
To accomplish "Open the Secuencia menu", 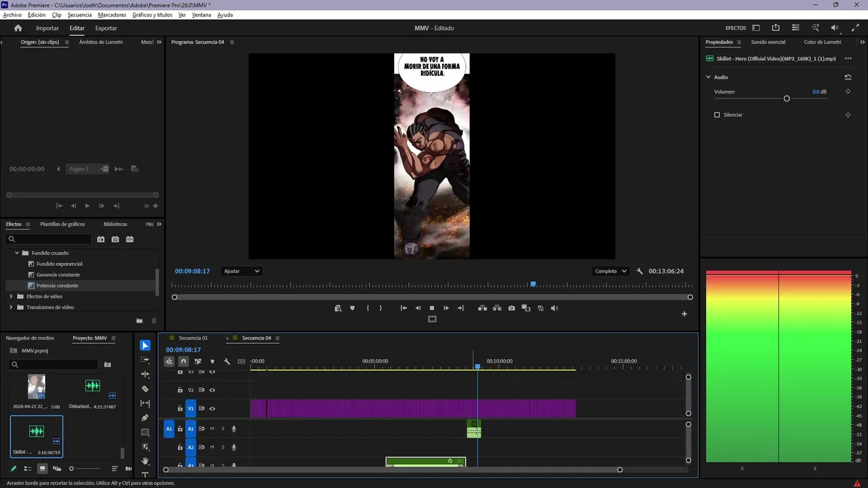I will [79, 15].
